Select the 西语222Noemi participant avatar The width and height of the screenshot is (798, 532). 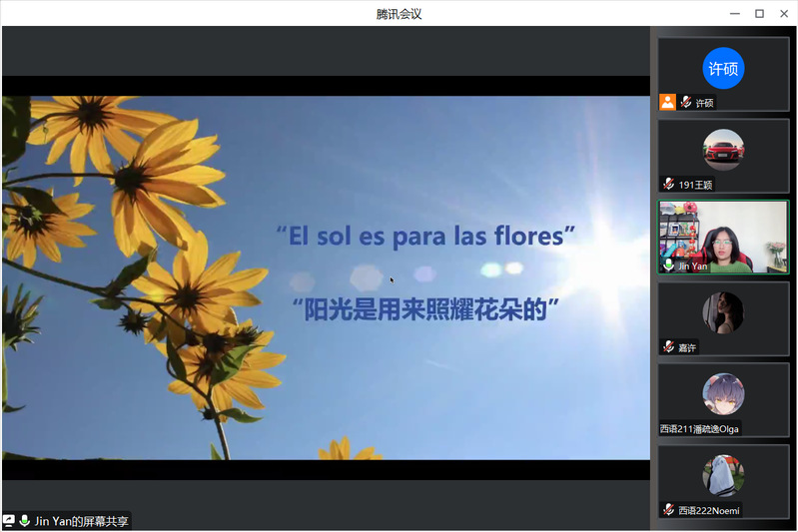click(x=723, y=476)
